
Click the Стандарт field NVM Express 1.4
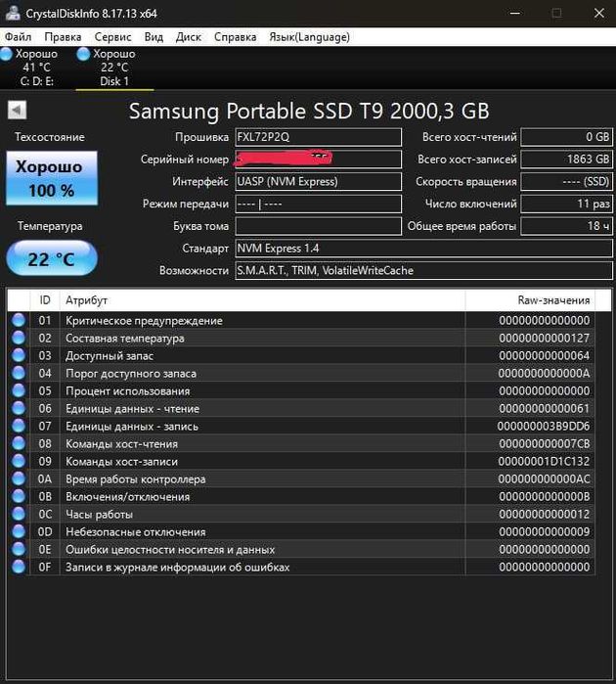coord(423,249)
